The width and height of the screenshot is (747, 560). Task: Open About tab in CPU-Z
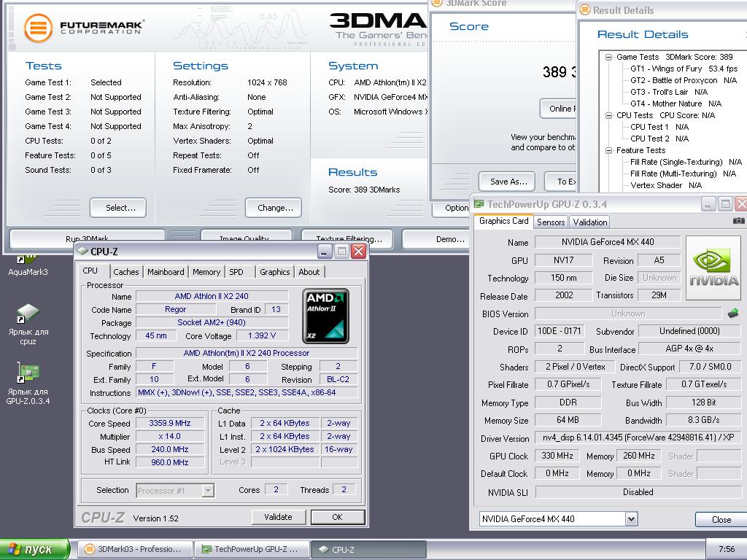(309, 272)
